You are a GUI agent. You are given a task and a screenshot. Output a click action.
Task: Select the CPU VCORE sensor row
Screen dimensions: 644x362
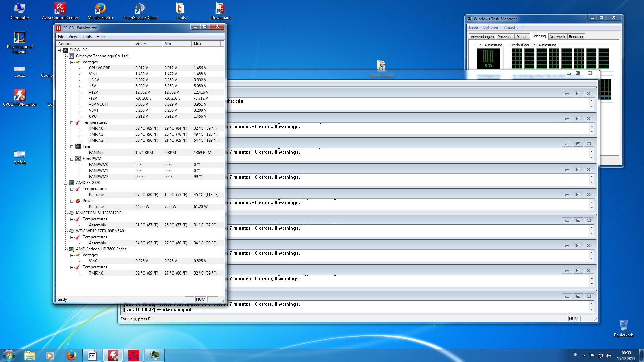click(x=99, y=68)
